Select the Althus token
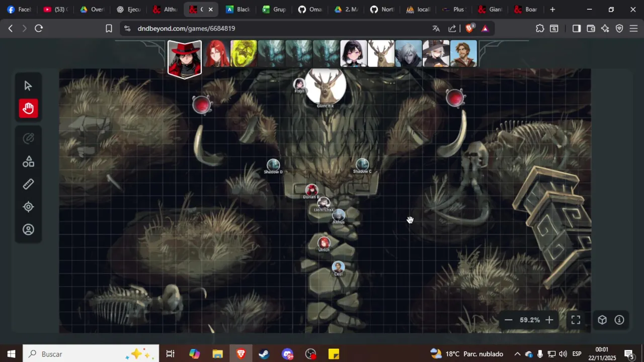The width and height of the screenshot is (644, 362). 339,215
